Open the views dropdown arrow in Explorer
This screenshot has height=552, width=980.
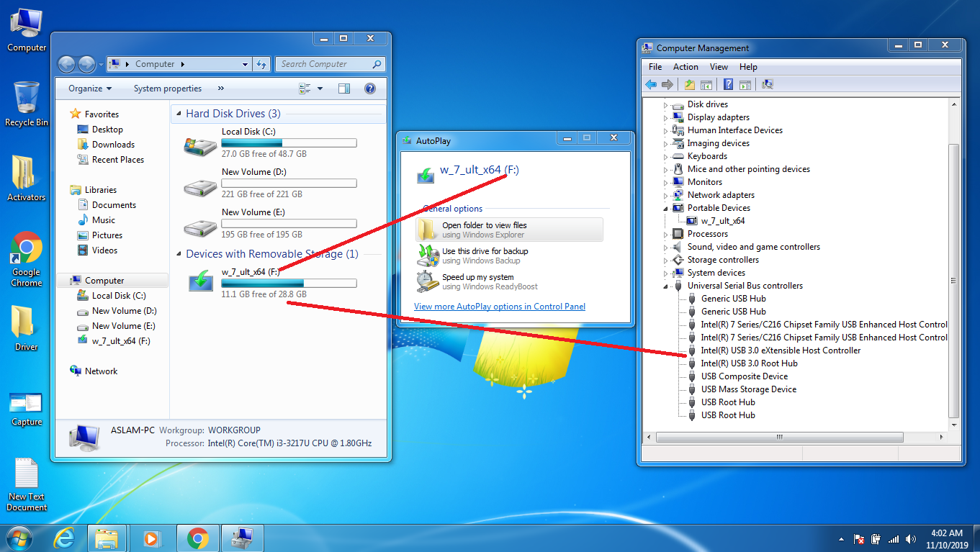click(318, 88)
